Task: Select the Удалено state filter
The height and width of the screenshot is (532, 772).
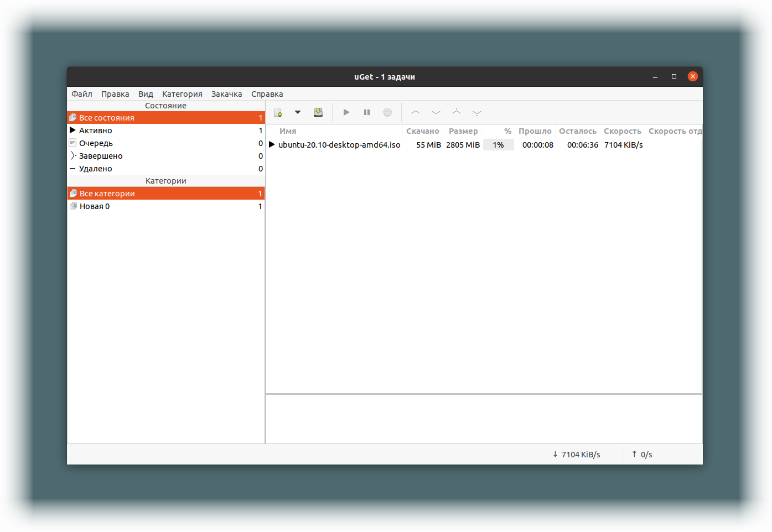Action: [166, 169]
